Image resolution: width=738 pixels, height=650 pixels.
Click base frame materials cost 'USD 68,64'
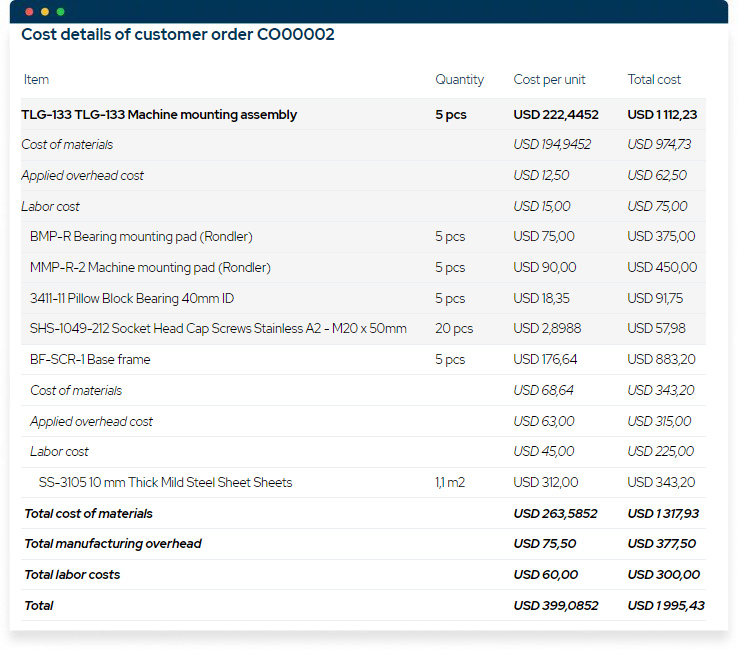click(x=543, y=390)
